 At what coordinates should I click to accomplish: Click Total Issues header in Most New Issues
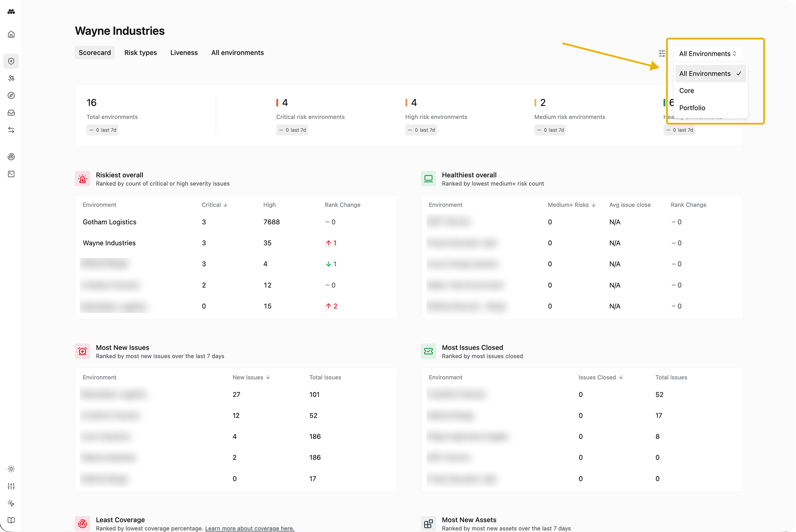pos(325,377)
